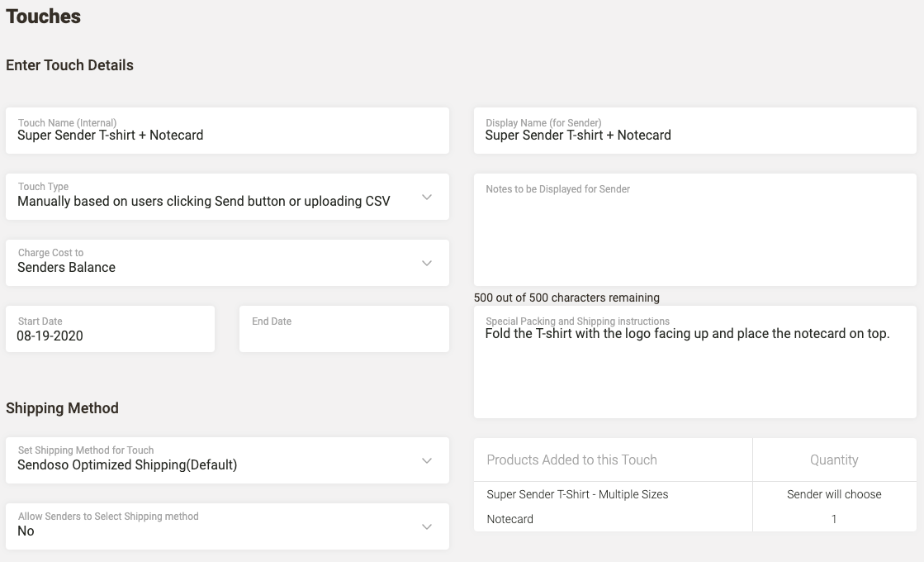Select the empty End Date field
This screenshot has height=562, width=924.
[x=344, y=335]
